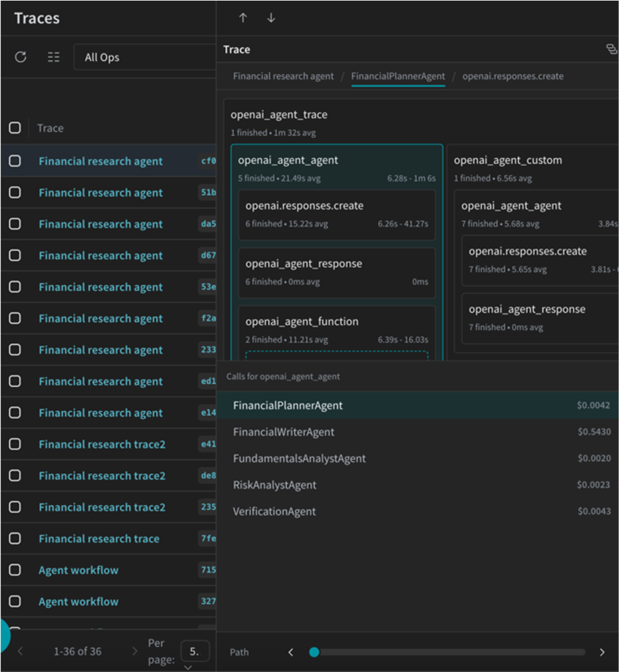Select openai.responses.create breadcrumb
Viewport: 619px width, 672px height.
[513, 76]
